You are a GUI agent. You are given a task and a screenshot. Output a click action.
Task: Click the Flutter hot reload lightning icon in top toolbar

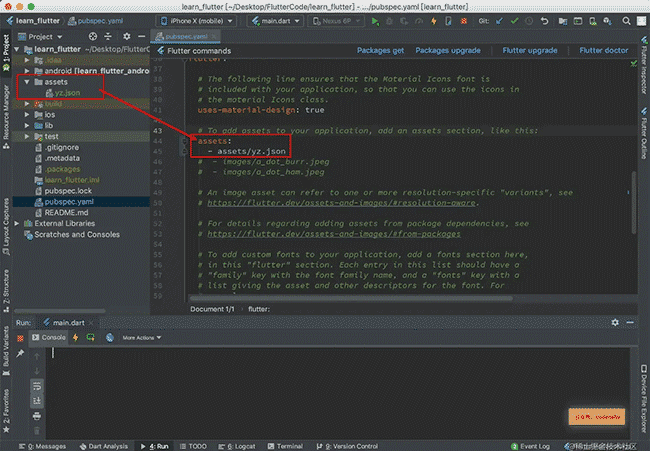(434, 21)
